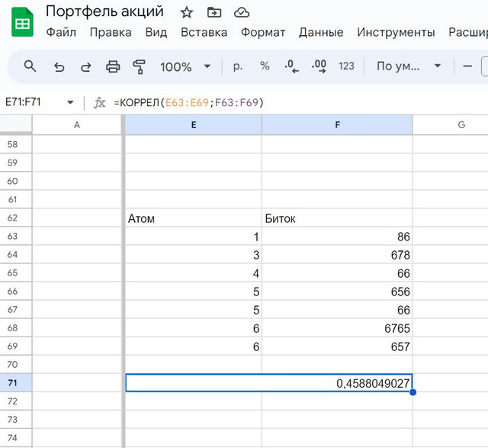This screenshot has height=448, width=488.
Task: Click the select-all corner box
Action: [x=15, y=124]
